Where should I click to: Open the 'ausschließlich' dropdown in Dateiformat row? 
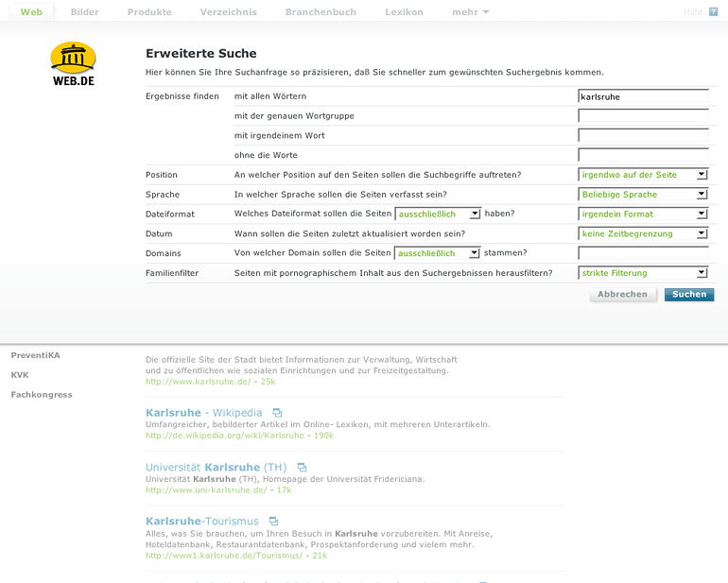point(438,214)
